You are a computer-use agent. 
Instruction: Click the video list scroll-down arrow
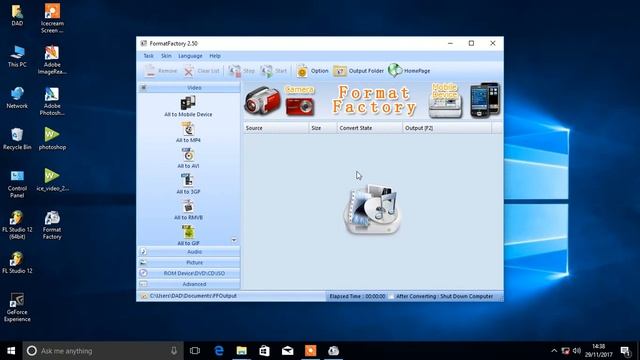[234, 240]
